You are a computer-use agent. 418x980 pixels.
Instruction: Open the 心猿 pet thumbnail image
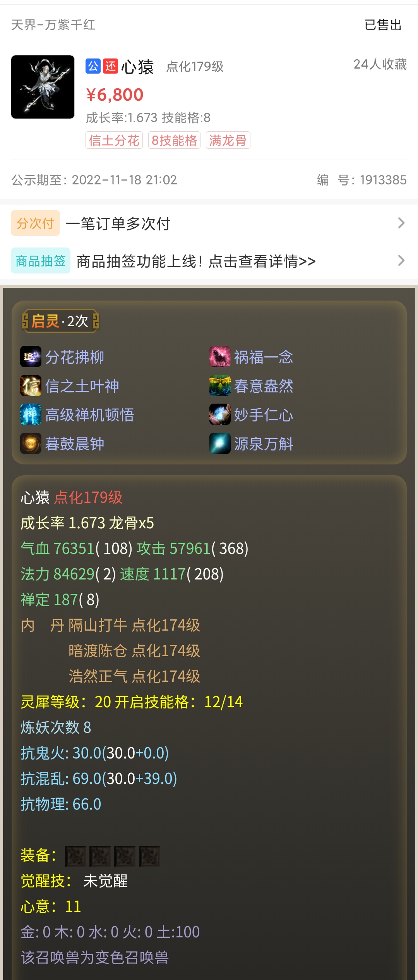point(43,87)
